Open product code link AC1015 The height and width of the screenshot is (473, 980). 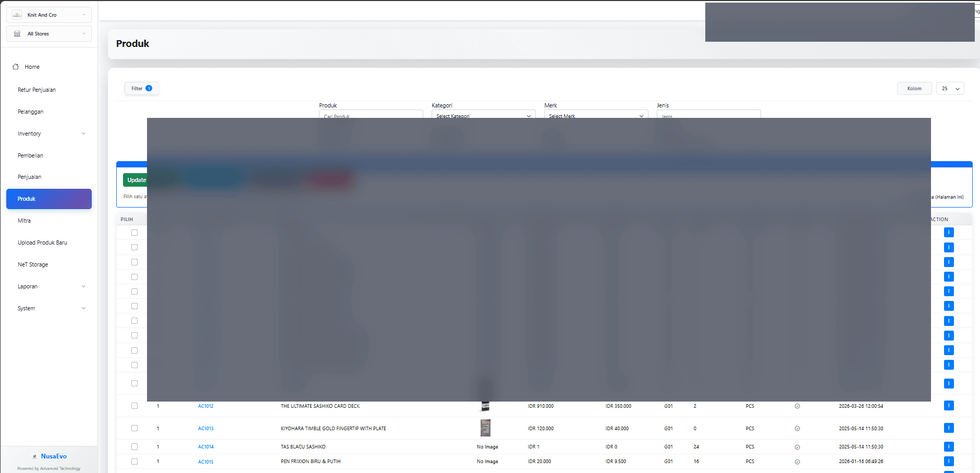(205, 462)
